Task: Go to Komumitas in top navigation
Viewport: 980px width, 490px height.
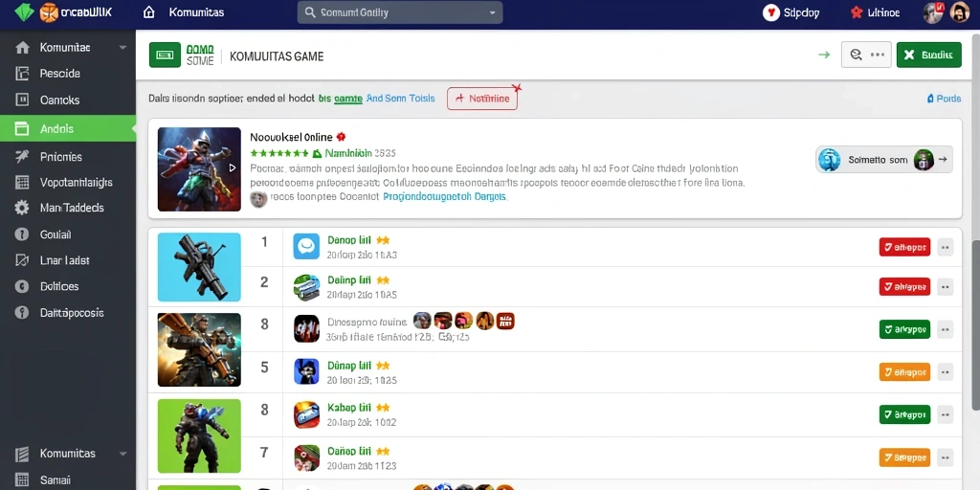Action: [196, 12]
